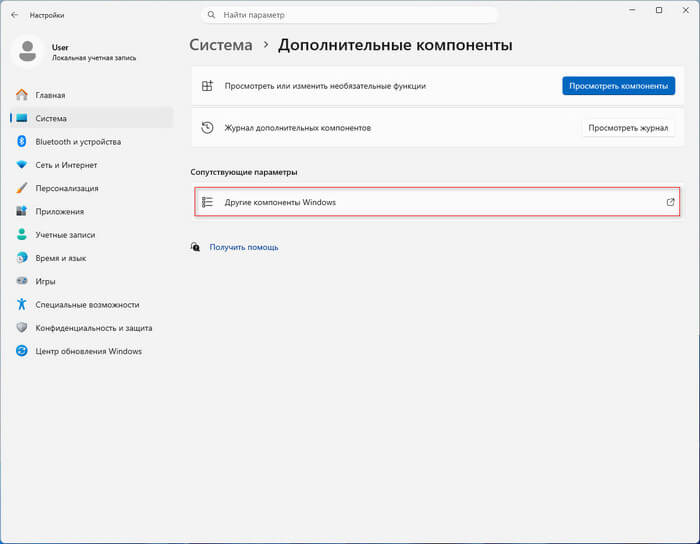Screen dimensions: 700x544
Task: Click the Центр обновления Windows sync icon
Action: click(21, 351)
